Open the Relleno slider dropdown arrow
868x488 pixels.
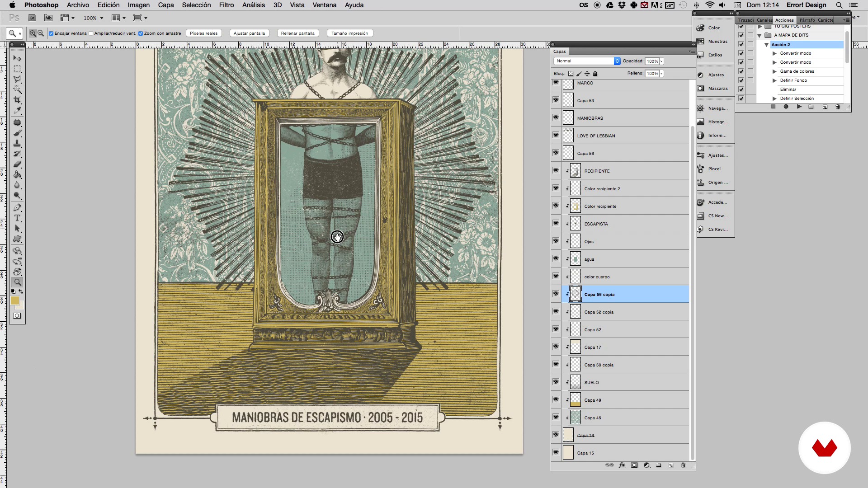pos(661,74)
